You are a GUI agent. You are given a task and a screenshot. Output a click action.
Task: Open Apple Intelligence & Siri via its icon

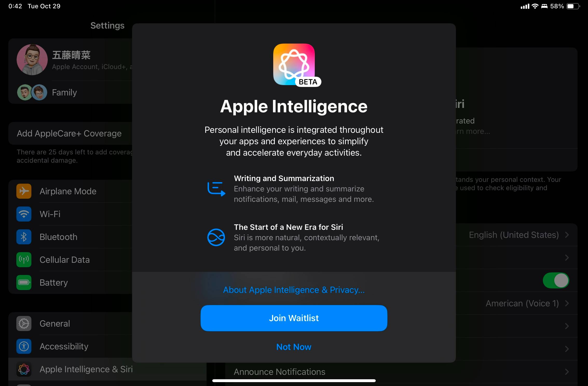click(24, 369)
